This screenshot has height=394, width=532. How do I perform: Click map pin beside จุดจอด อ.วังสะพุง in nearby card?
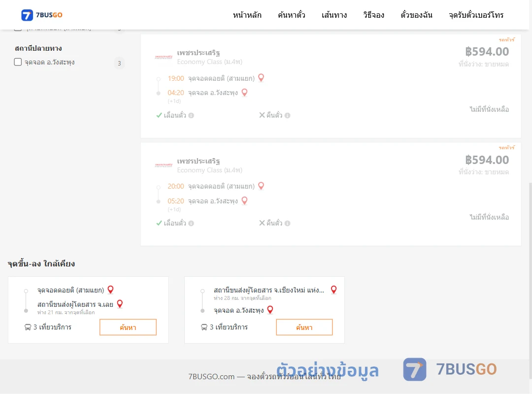tap(270, 309)
